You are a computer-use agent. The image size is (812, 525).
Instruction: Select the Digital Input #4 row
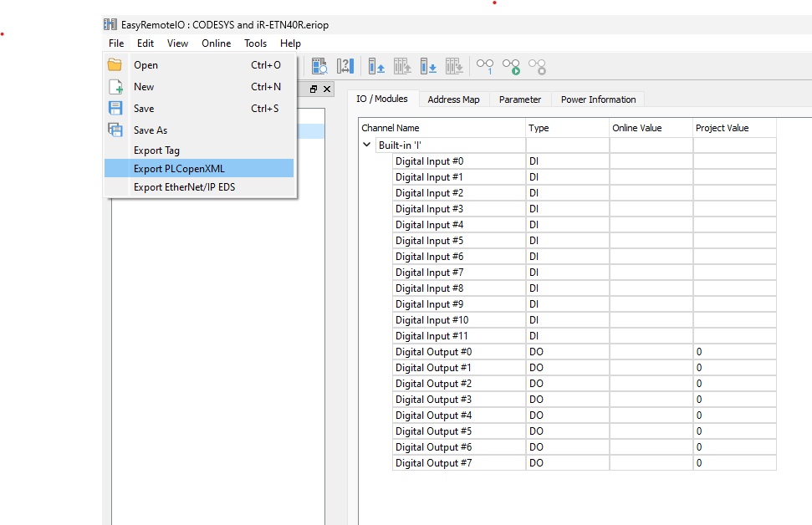(585, 225)
